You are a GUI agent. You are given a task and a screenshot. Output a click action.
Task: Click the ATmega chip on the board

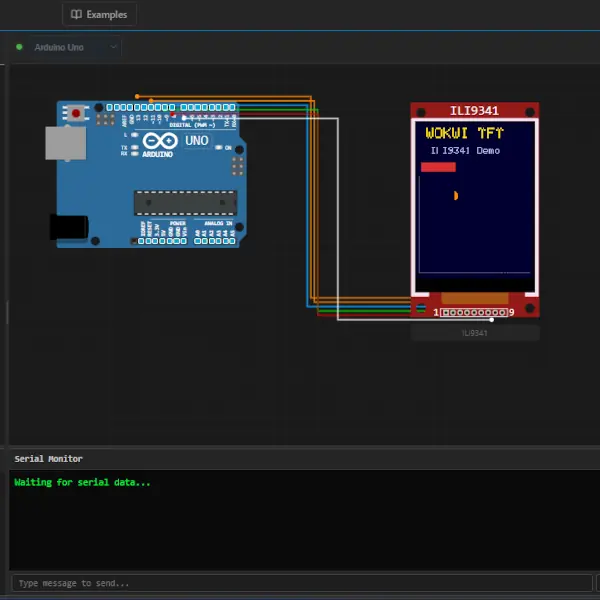(186, 203)
